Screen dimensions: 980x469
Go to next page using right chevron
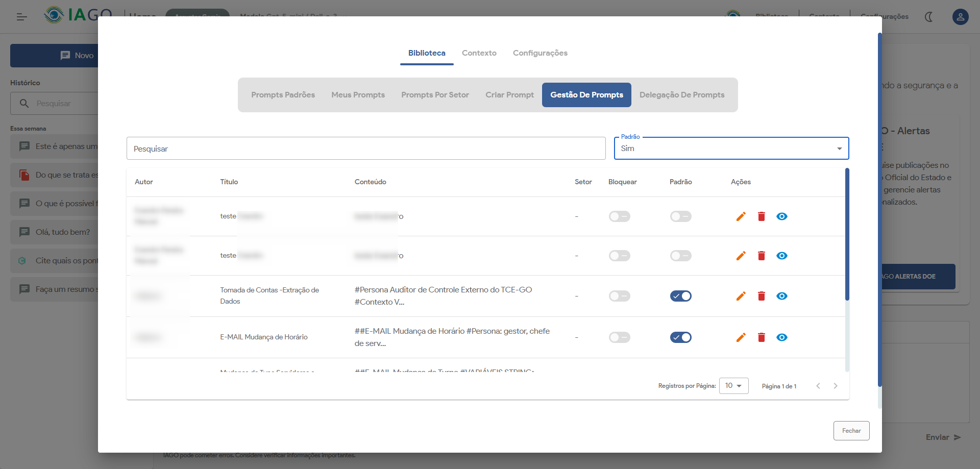click(x=835, y=386)
